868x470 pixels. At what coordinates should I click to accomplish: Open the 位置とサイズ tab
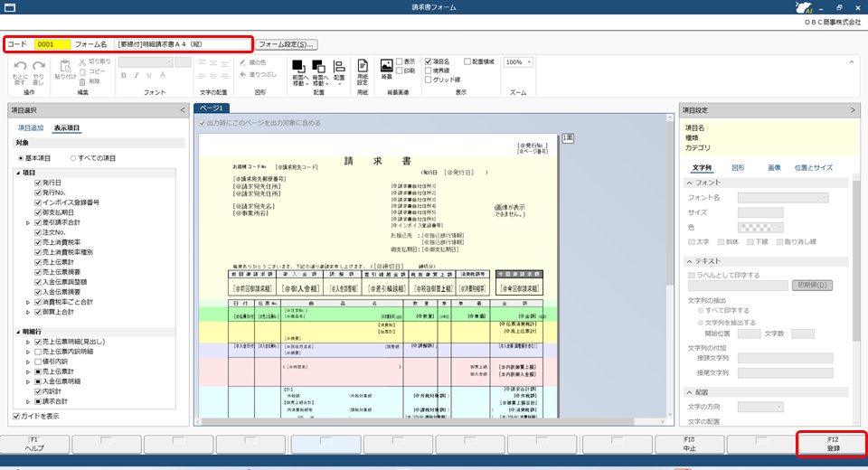click(813, 168)
